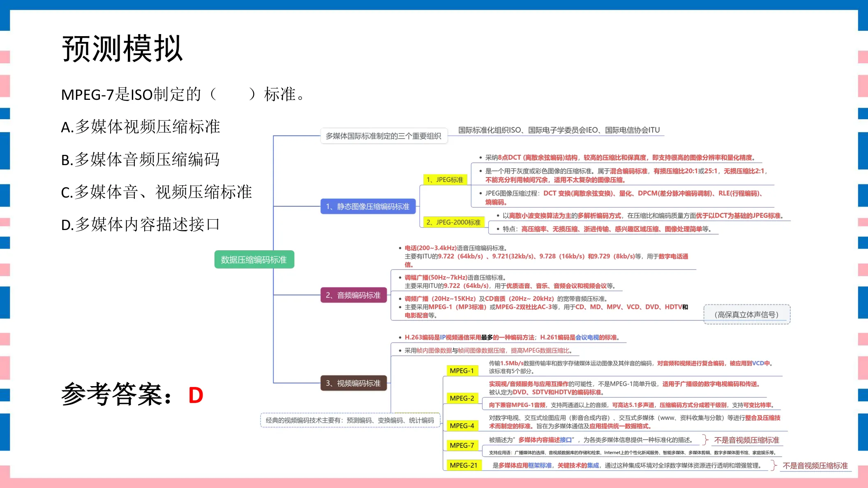
Task: Click the red answer letter D
Action: [196, 395]
